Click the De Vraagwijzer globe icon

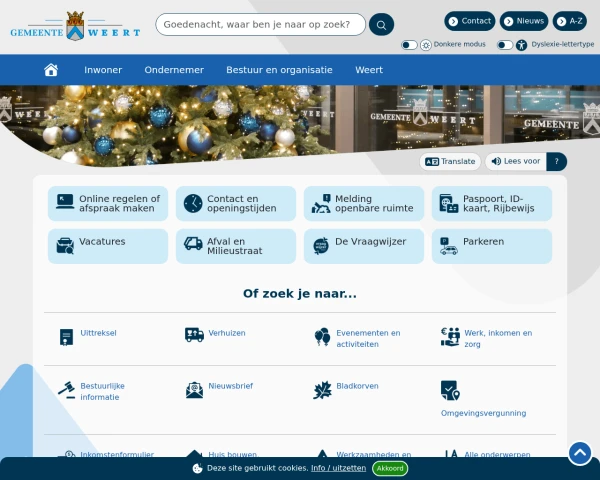pos(321,246)
